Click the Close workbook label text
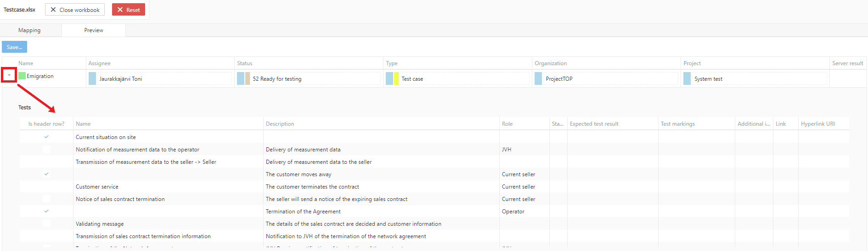This screenshot has height=251, width=868. click(x=79, y=10)
